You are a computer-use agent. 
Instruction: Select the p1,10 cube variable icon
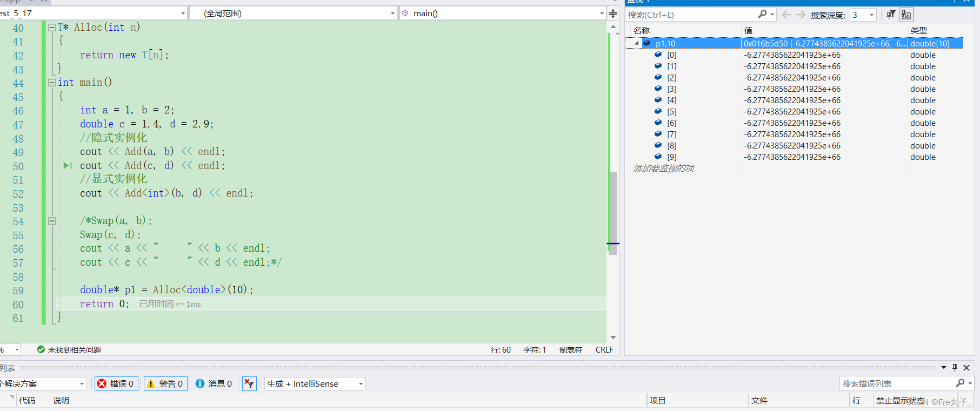[646, 43]
